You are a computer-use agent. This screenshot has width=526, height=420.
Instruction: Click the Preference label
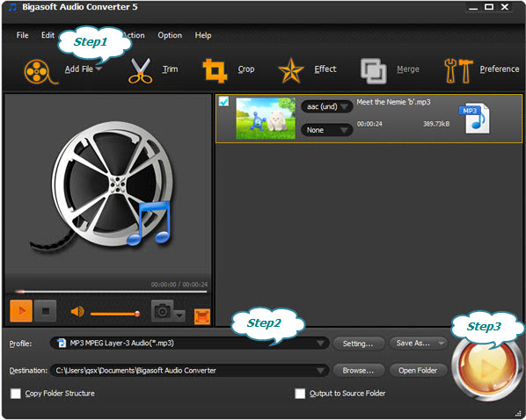(499, 69)
